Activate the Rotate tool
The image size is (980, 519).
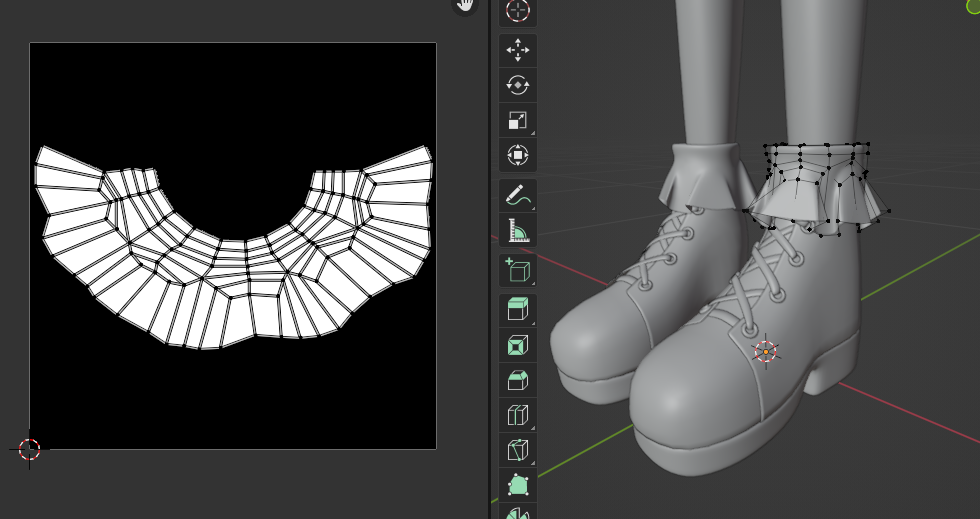pyautogui.click(x=517, y=85)
